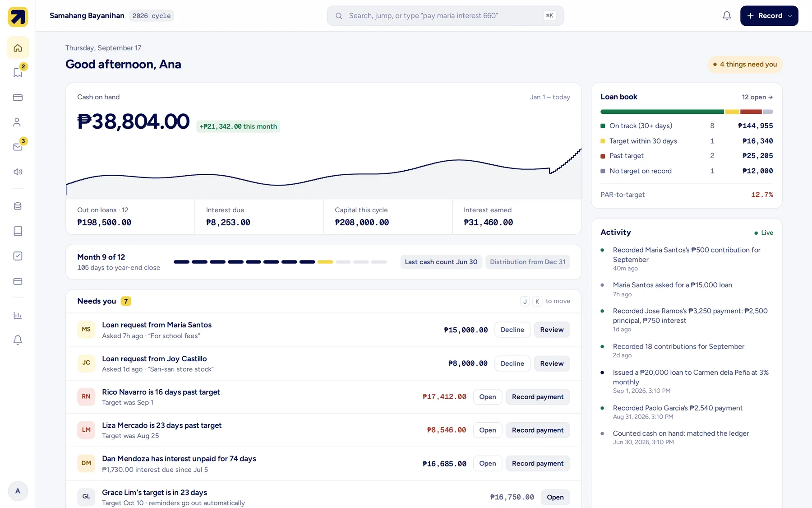The image size is (812, 508).
Task: Open the sidebar bell reminders icon
Action: click(x=18, y=340)
